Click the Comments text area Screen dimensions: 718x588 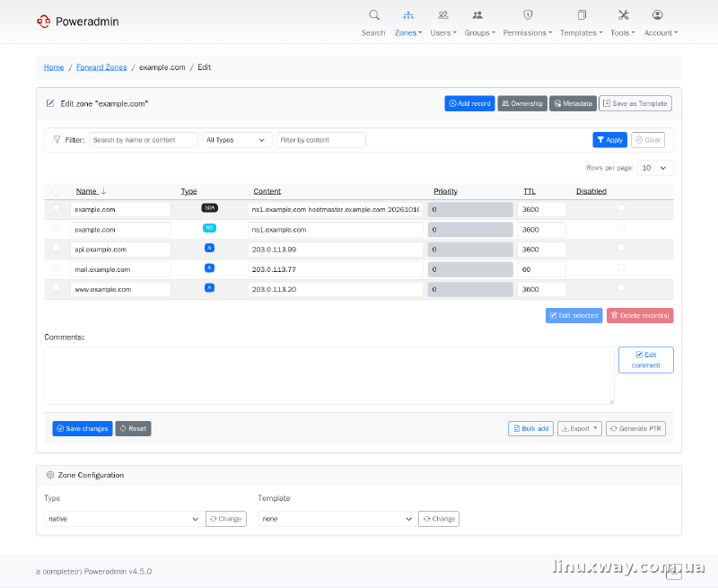pyautogui.click(x=329, y=375)
